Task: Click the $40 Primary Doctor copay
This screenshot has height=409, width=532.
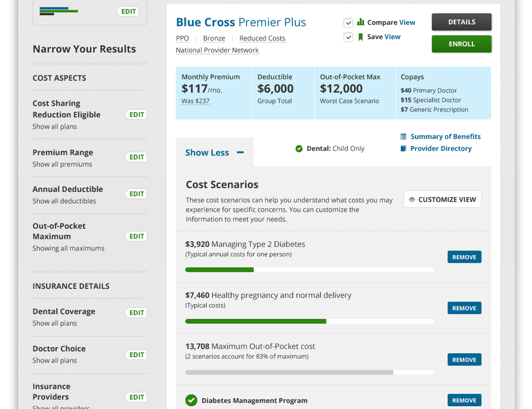Action: 428,90
